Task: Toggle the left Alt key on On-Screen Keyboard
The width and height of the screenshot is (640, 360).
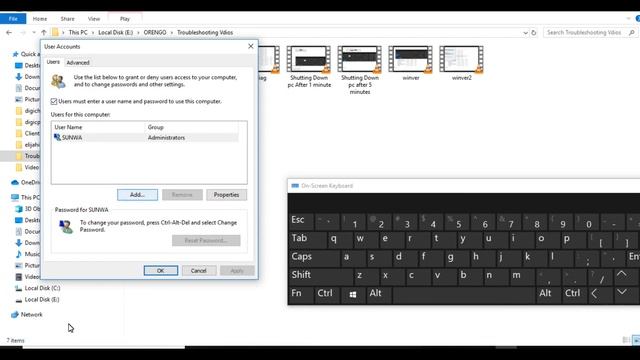Action: tap(378, 294)
